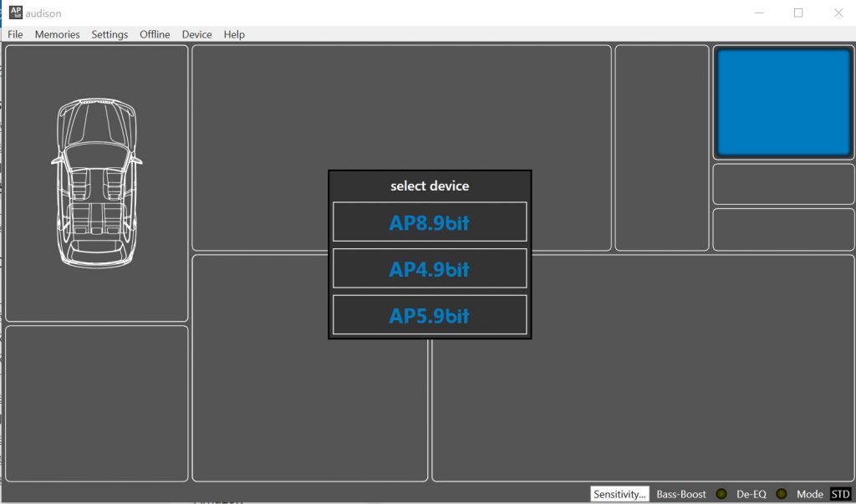Click the Sensitivity... button
Viewport: 856px width, 504px height.
tap(619, 494)
